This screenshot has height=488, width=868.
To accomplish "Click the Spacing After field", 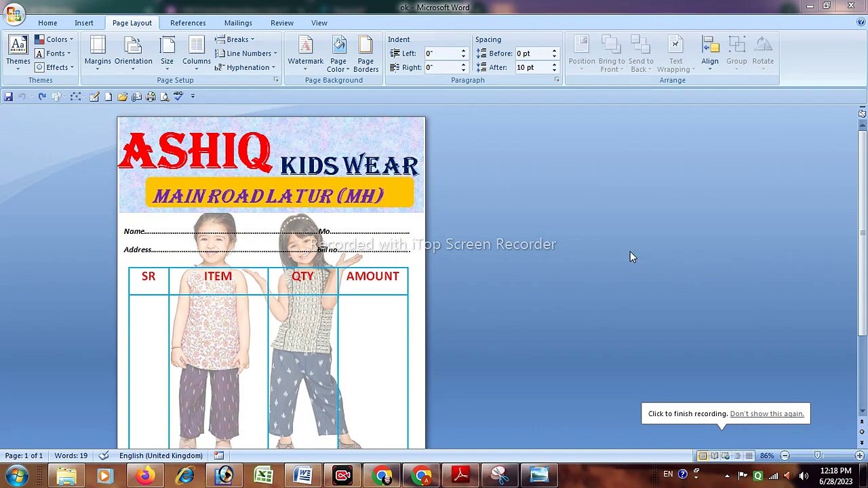I will click(x=532, y=67).
